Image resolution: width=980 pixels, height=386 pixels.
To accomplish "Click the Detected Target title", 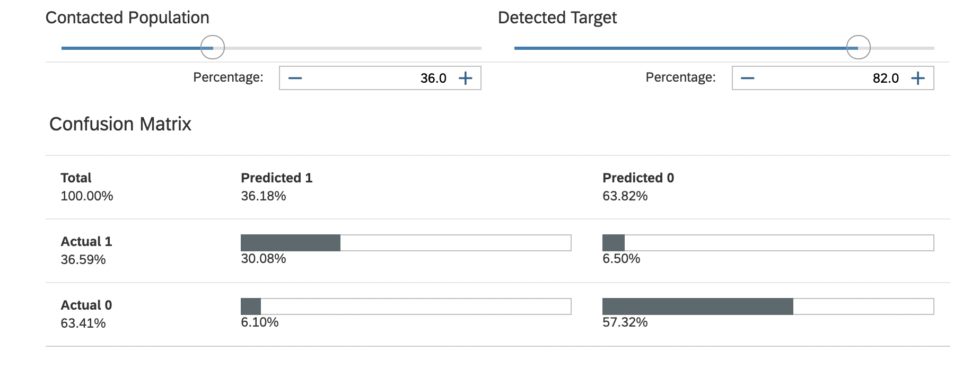I will pyautogui.click(x=557, y=18).
